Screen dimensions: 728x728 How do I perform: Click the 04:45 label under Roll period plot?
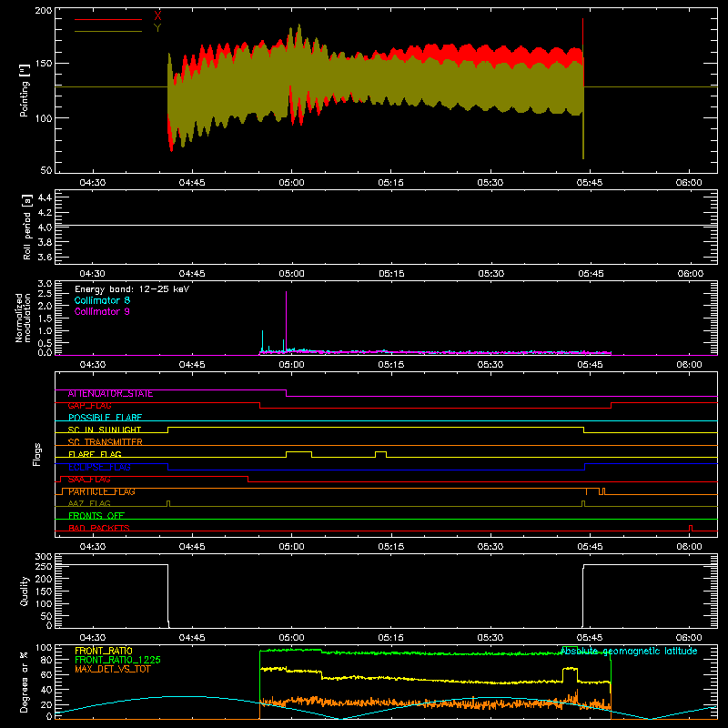point(192,274)
